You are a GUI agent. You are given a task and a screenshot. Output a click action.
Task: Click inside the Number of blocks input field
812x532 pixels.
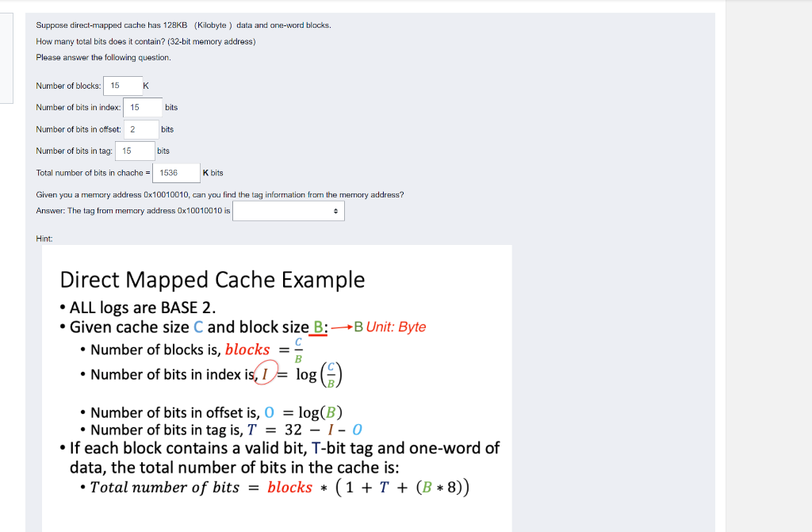tap(121, 86)
